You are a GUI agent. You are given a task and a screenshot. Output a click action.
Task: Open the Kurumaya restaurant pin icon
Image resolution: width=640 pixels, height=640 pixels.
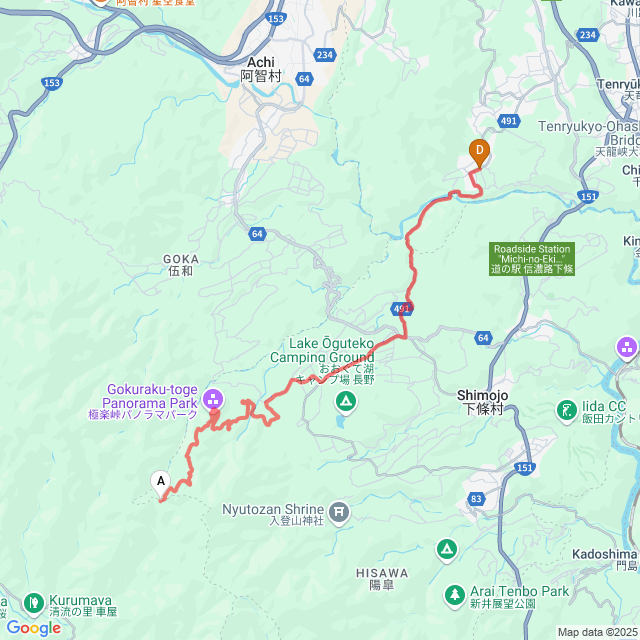click(x=34, y=604)
